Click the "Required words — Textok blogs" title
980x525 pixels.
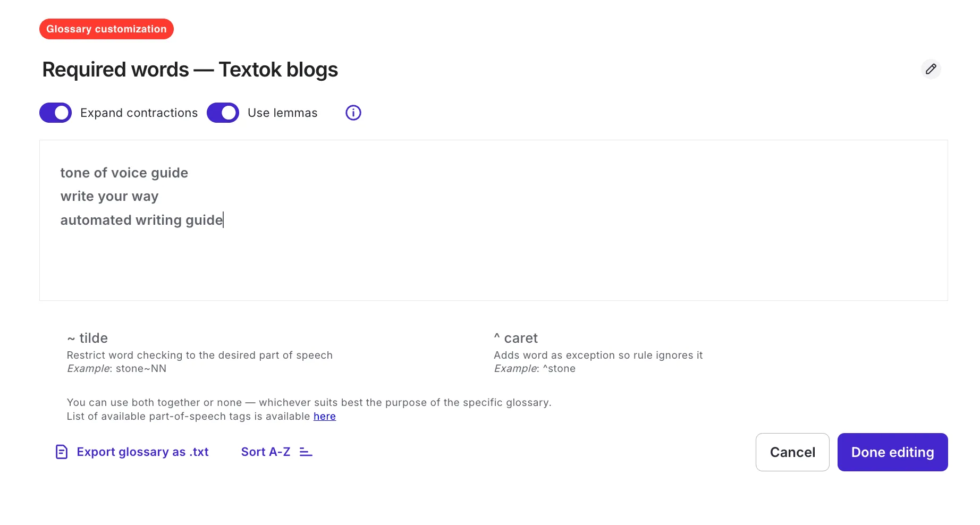click(x=190, y=70)
